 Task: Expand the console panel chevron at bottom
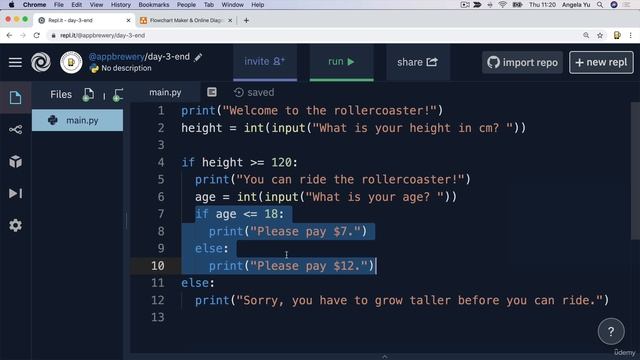click(x=384, y=356)
